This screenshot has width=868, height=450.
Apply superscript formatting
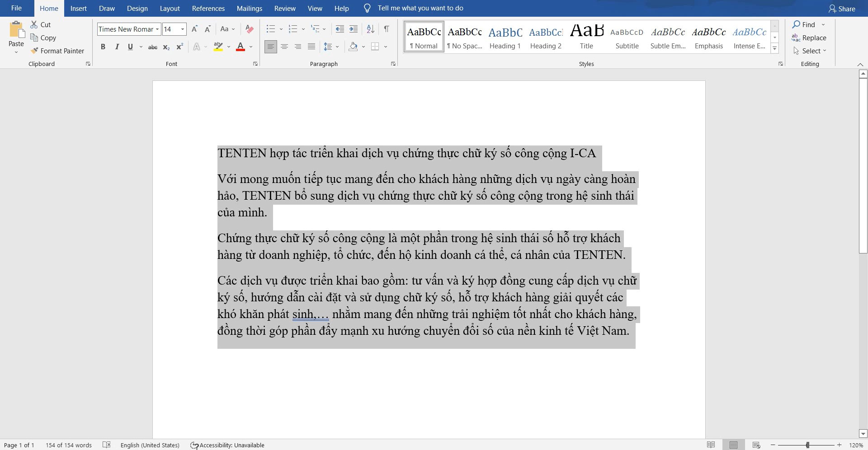tap(179, 47)
